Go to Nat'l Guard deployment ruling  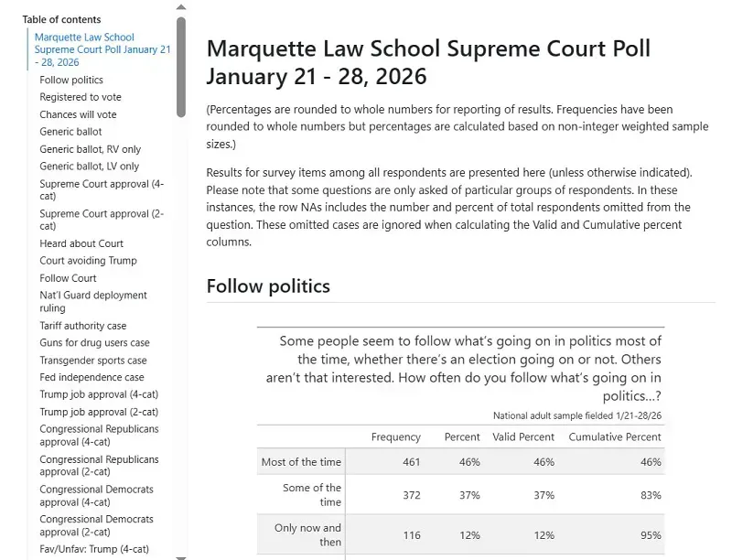tap(93, 302)
